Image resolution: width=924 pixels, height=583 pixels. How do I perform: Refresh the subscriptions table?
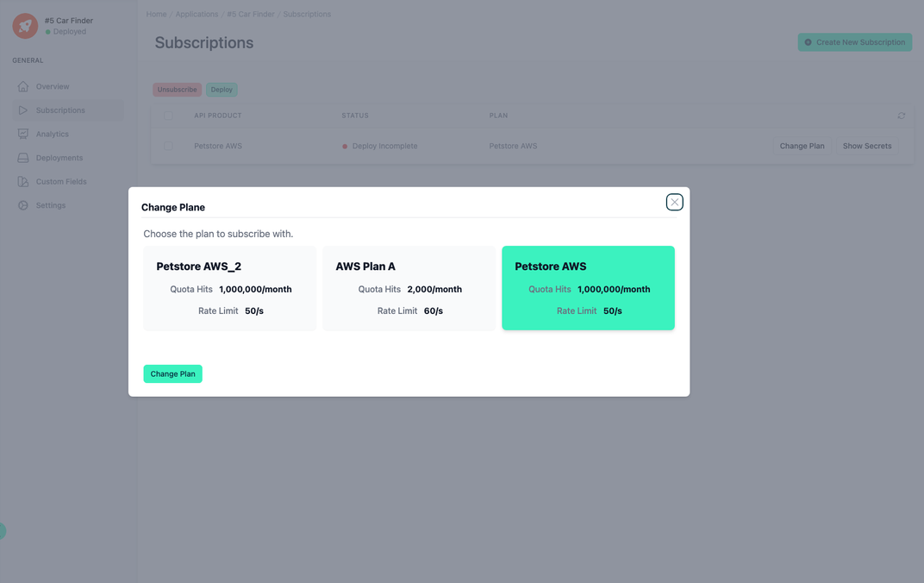tap(901, 115)
